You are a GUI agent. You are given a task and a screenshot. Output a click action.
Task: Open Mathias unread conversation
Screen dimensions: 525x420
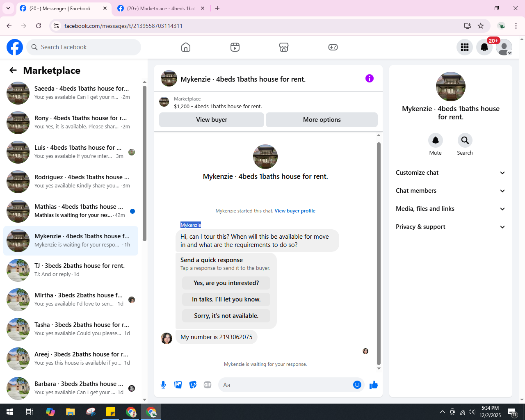(71, 211)
